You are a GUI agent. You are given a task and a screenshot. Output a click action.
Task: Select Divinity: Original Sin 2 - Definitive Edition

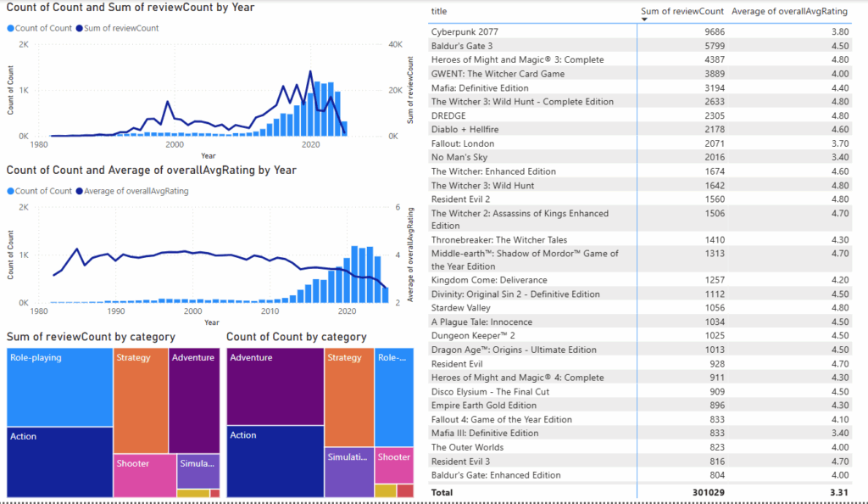click(x=639, y=294)
